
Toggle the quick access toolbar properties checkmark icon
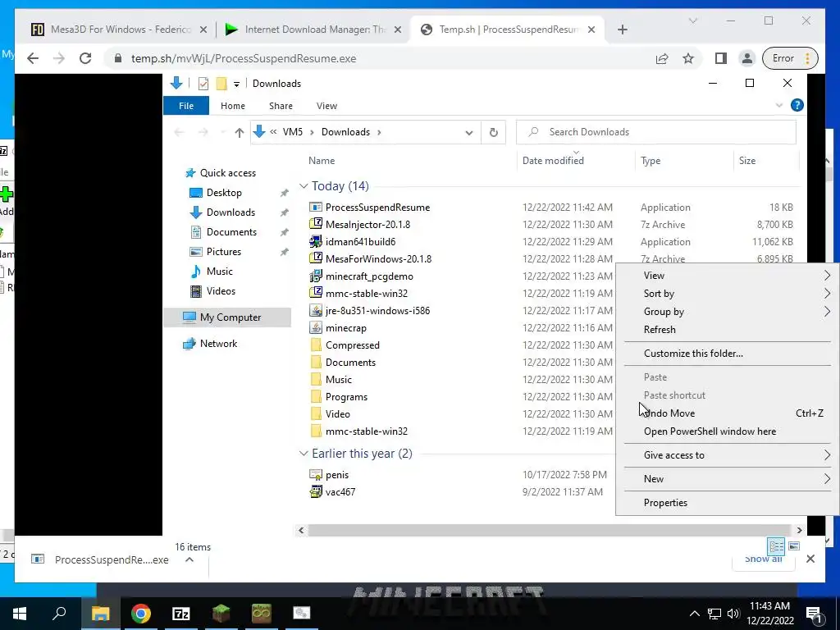[x=203, y=84]
